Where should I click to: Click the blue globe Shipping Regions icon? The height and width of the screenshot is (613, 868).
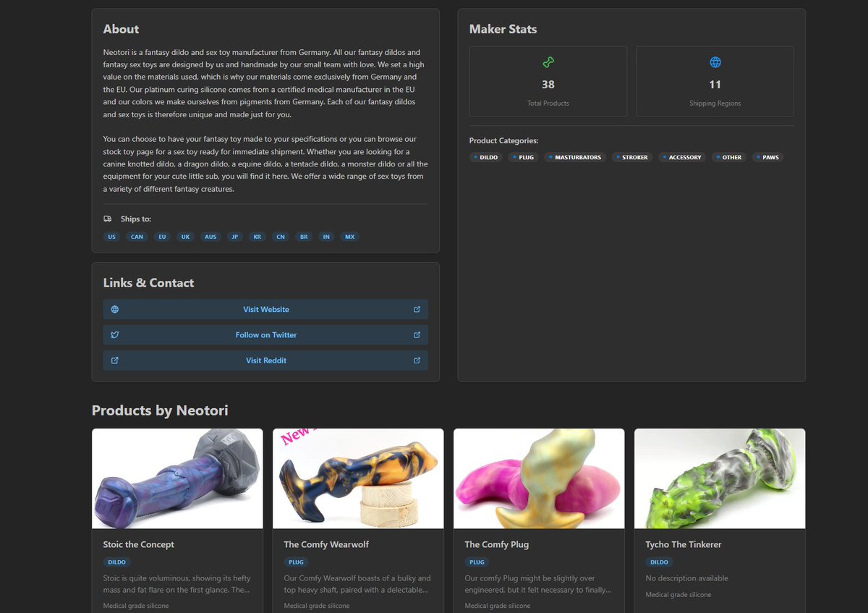[x=715, y=62]
